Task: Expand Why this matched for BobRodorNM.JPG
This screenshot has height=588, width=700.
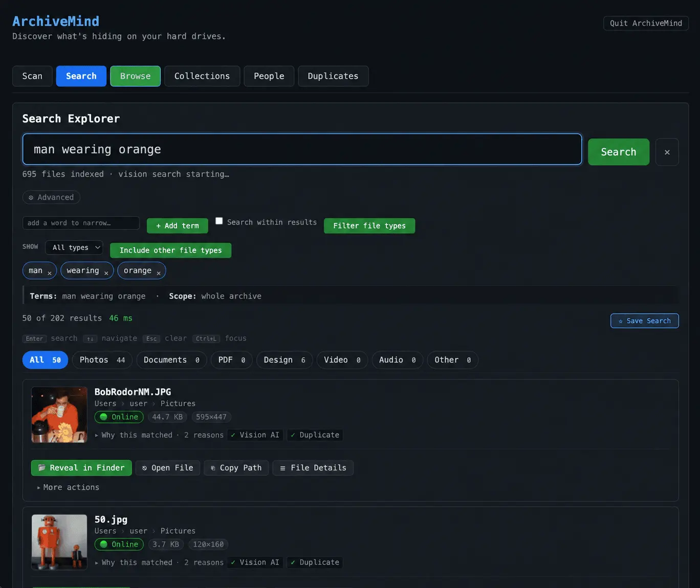Action: (160, 435)
